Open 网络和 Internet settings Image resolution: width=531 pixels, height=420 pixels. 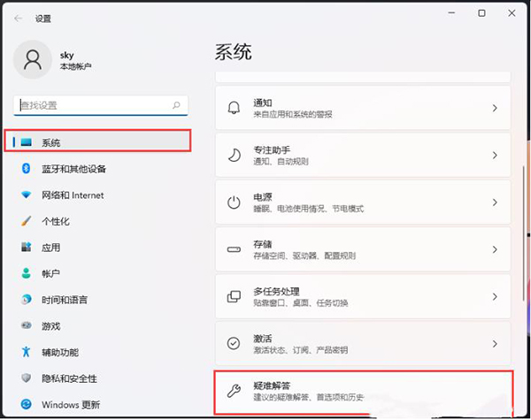click(x=73, y=195)
